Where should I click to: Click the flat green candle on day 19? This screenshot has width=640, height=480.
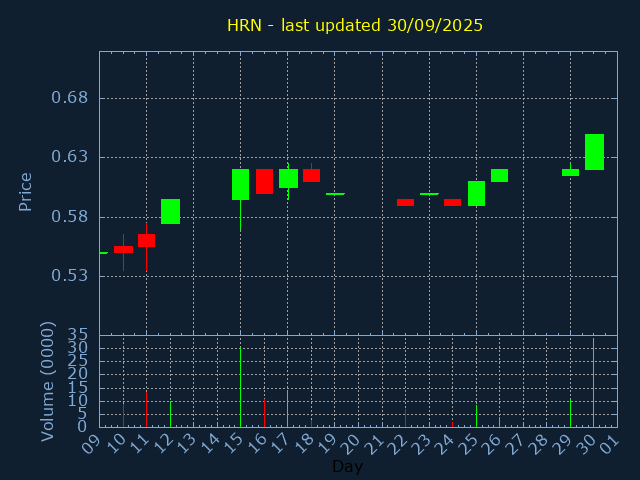335,194
